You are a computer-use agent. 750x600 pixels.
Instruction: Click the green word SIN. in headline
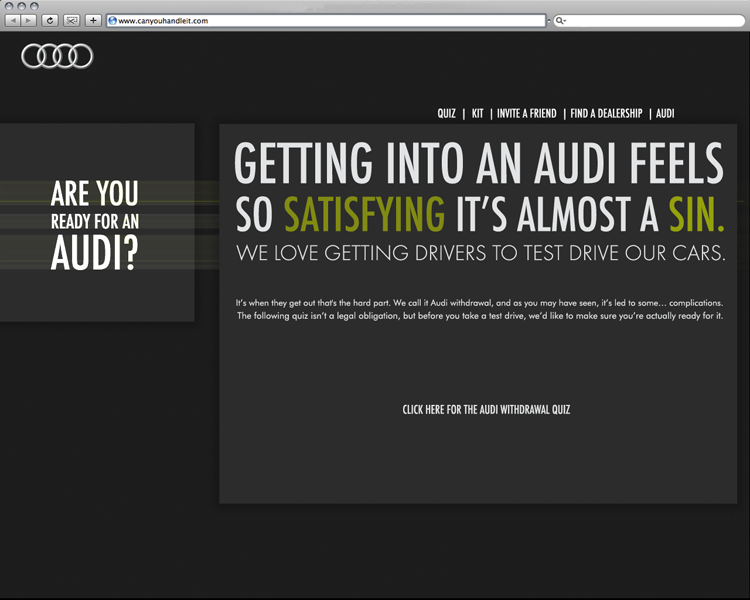click(696, 214)
